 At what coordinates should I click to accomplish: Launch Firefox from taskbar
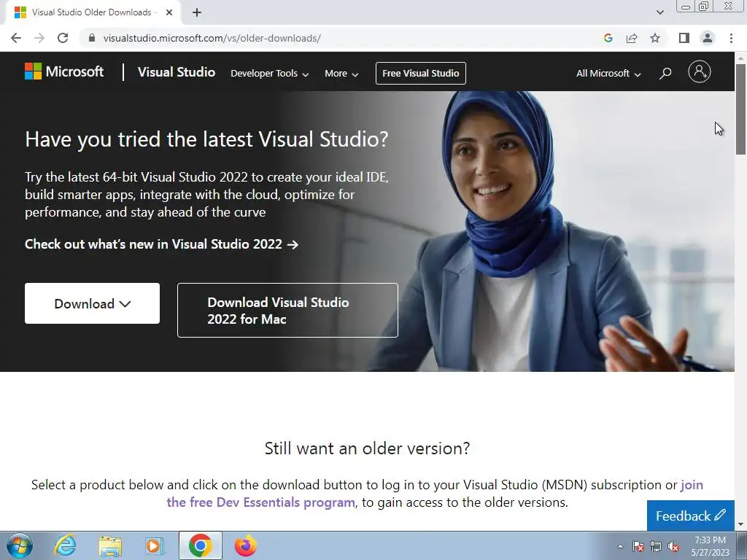(246, 545)
